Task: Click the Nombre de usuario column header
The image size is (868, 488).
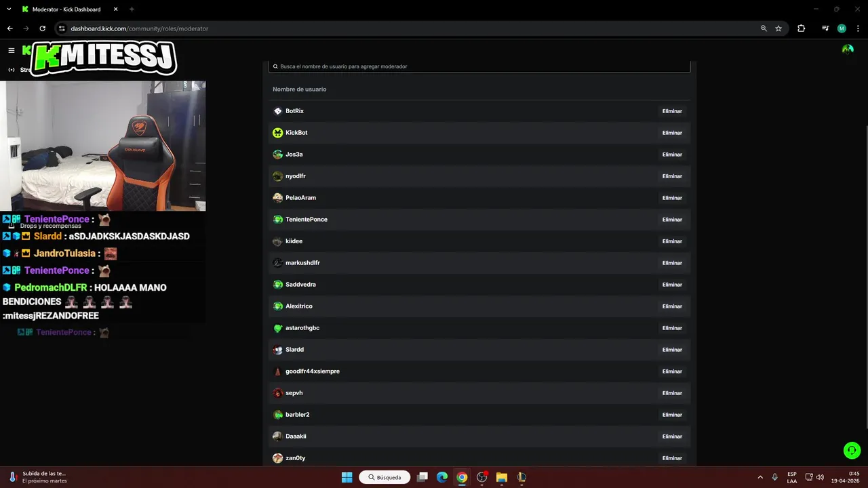Action: pos(299,89)
